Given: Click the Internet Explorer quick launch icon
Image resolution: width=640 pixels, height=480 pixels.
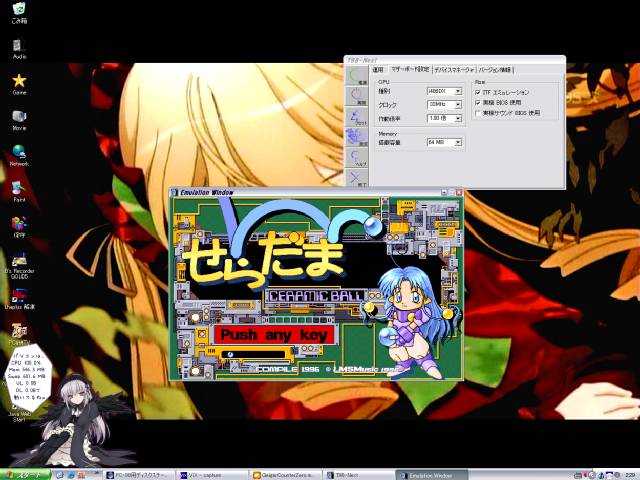Looking at the screenshot, I should [x=71, y=475].
